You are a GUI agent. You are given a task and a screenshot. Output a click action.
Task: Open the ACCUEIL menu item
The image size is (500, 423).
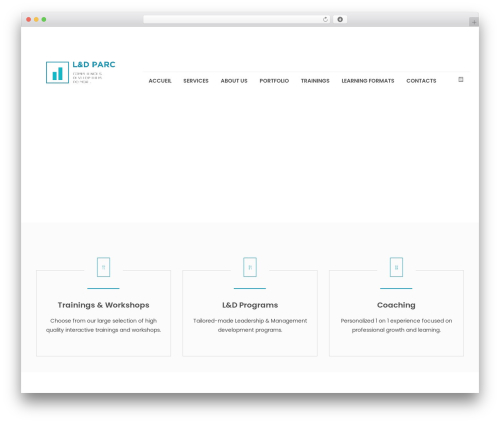point(160,81)
